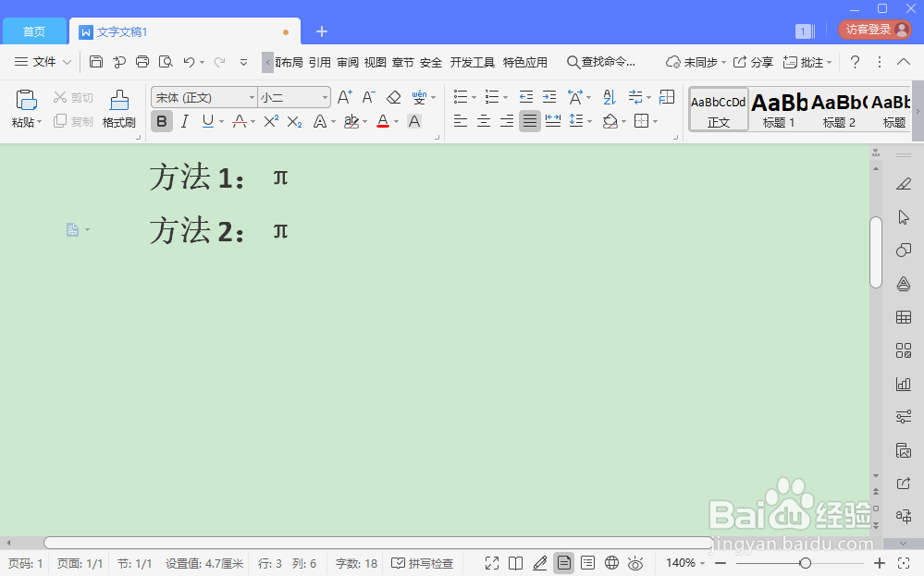Click the 访客登录 login button
Screen dimensions: 924x576
point(870,29)
